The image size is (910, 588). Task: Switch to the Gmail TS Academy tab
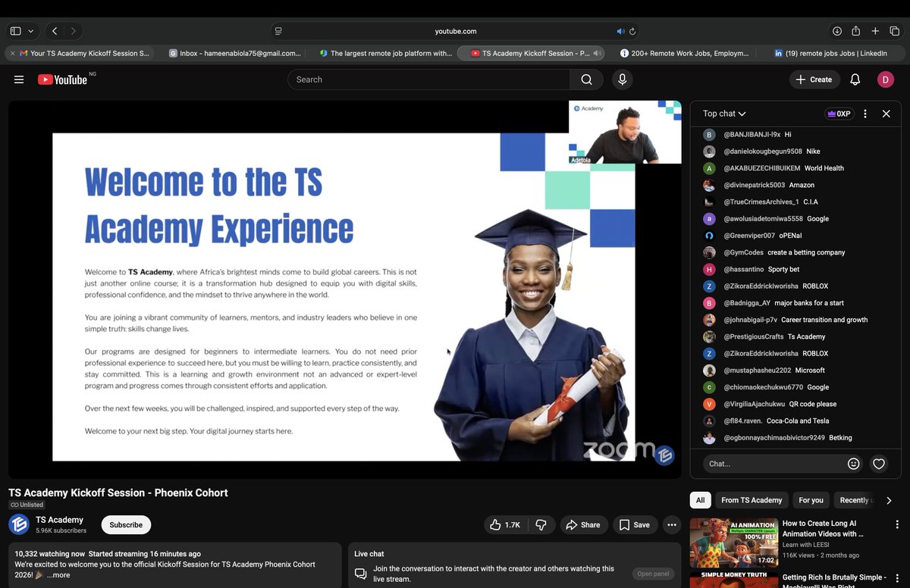coord(83,54)
